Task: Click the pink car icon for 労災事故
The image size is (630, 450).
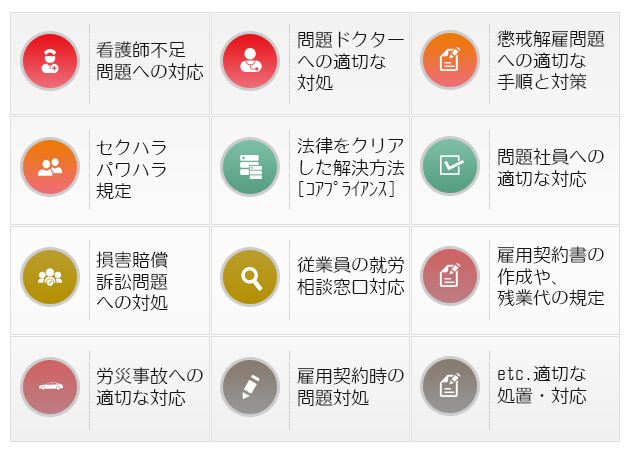Action: (x=50, y=387)
